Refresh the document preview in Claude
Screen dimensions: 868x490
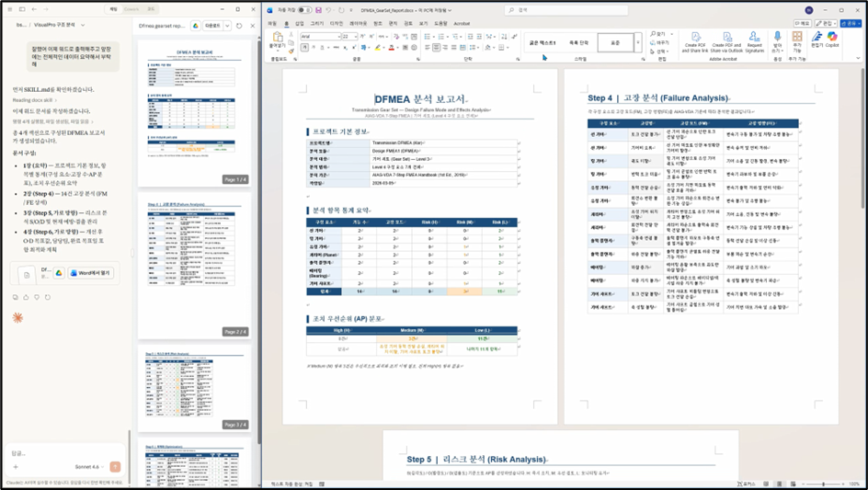point(239,26)
